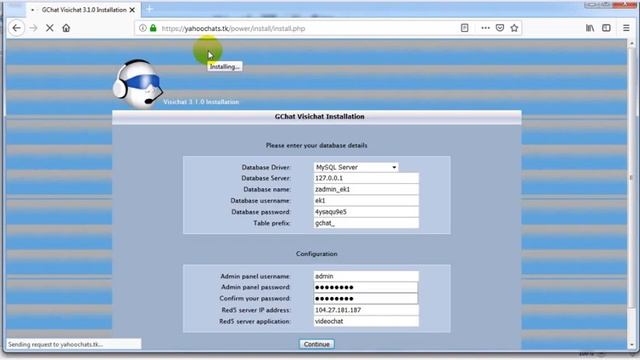Click the Admin panel password field
This screenshot has height=360, width=640.
click(366, 287)
